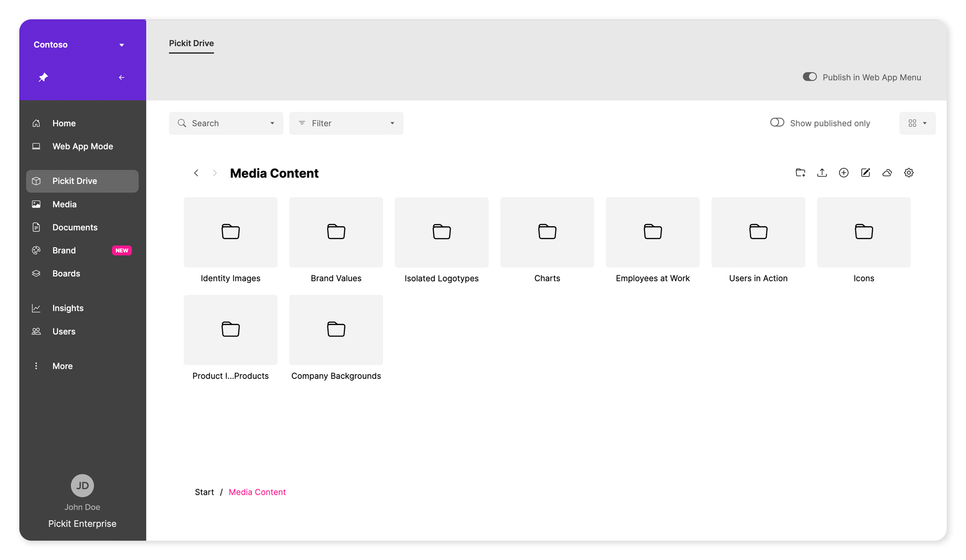Open the Insights page

[x=68, y=308]
